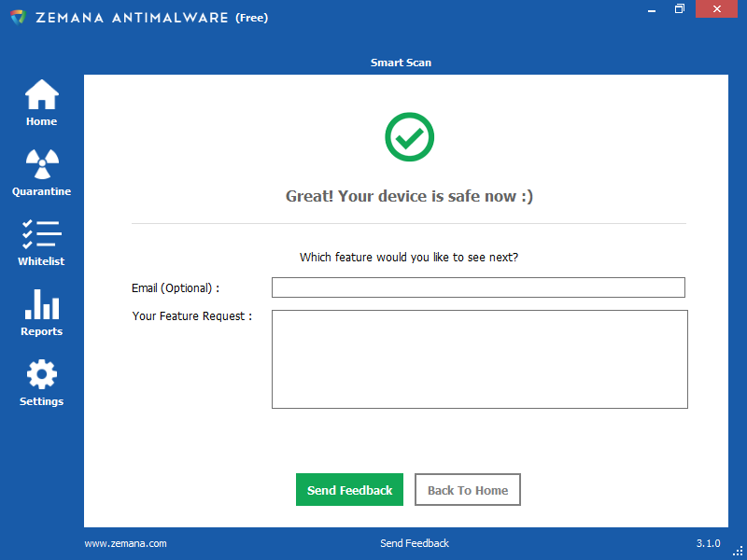Click the resize grip in bottom-right corner
Viewport: 747px width, 560px height.
[x=740, y=553]
